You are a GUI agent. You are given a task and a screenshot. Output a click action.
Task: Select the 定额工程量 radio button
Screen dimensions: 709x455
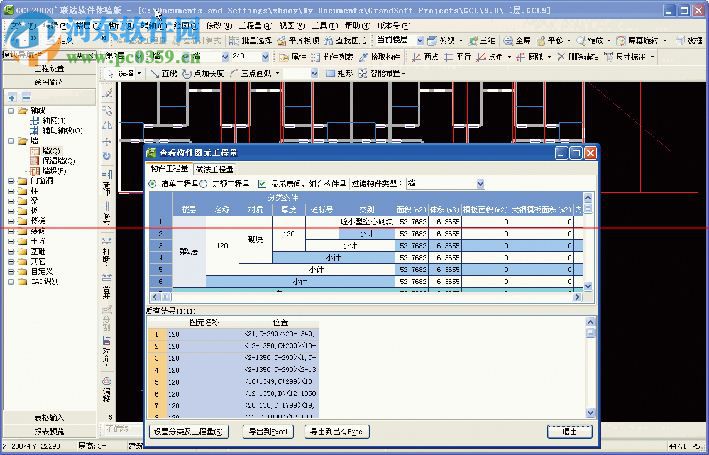pyautogui.click(x=205, y=184)
